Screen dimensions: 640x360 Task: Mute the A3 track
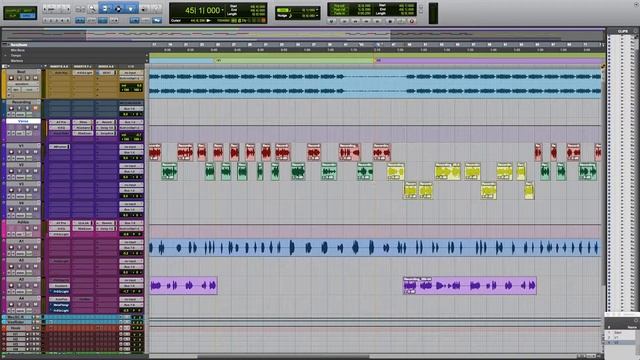coord(35,285)
